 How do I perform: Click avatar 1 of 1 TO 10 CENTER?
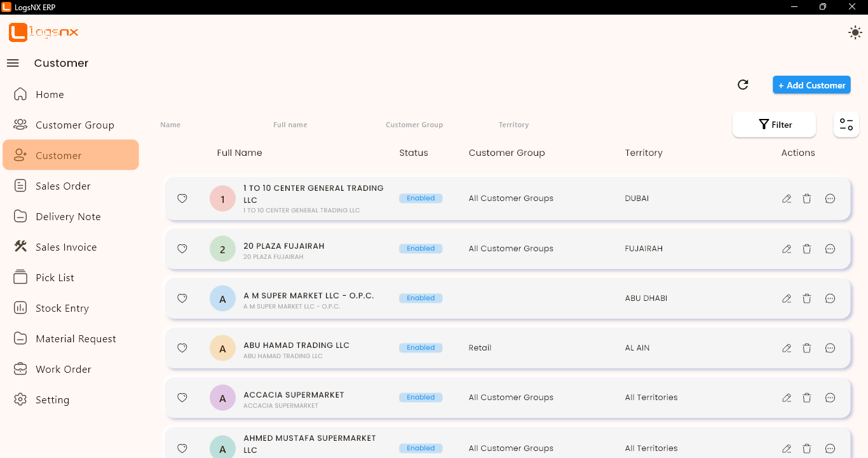(x=222, y=198)
